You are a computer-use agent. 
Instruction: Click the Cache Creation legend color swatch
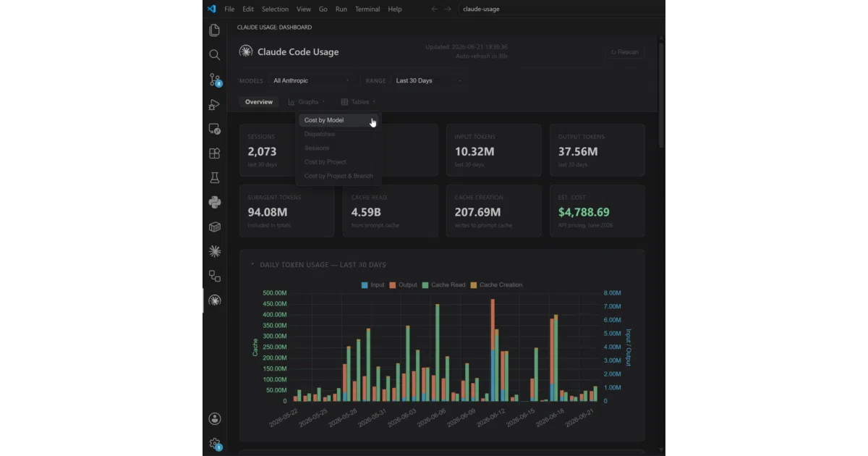tap(473, 285)
